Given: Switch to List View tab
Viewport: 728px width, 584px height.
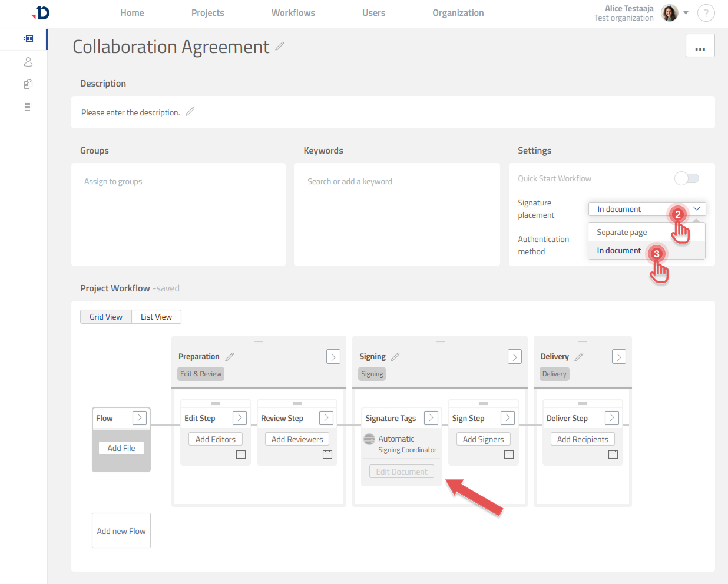Looking at the screenshot, I should coord(155,317).
